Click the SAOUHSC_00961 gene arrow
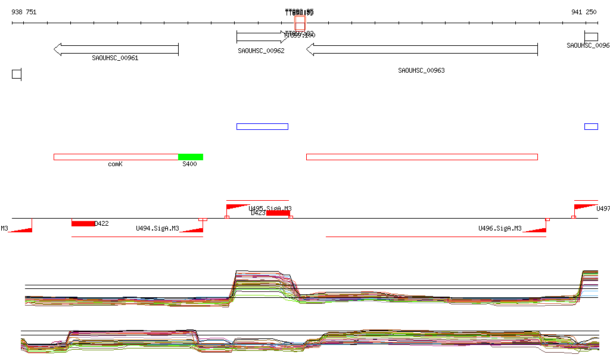The width and height of the screenshot is (610, 364). coord(116,49)
